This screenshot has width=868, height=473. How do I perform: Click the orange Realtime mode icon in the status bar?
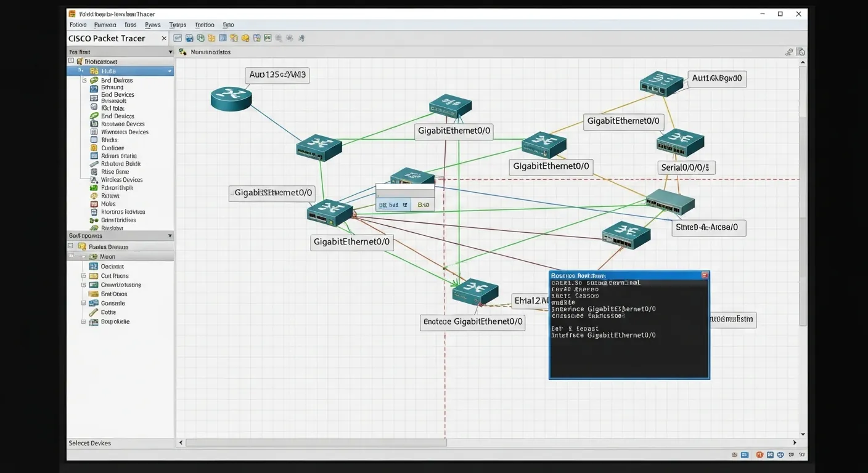tap(759, 454)
